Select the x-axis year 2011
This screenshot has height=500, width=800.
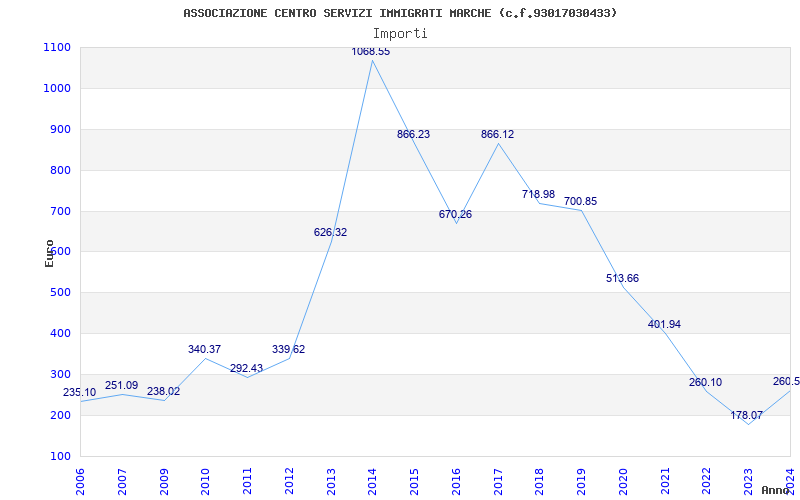click(x=247, y=482)
